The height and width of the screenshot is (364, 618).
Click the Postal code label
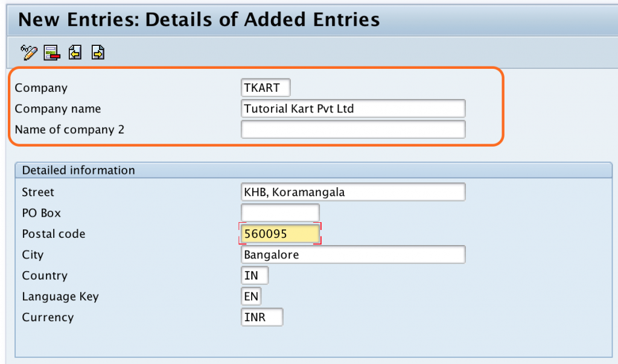(53, 234)
